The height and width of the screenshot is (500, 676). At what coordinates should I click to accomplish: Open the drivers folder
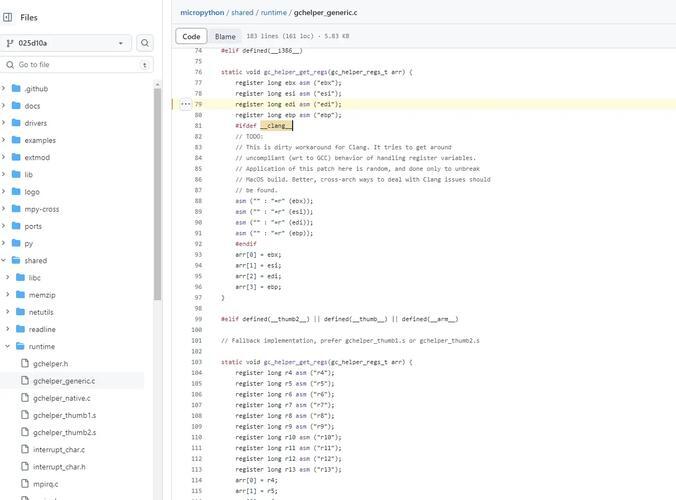36,123
